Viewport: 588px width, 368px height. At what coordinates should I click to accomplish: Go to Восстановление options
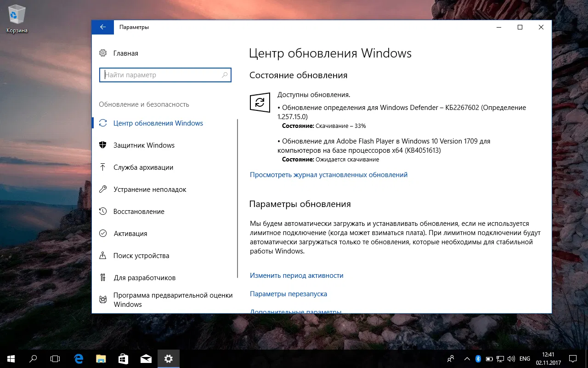coord(139,211)
